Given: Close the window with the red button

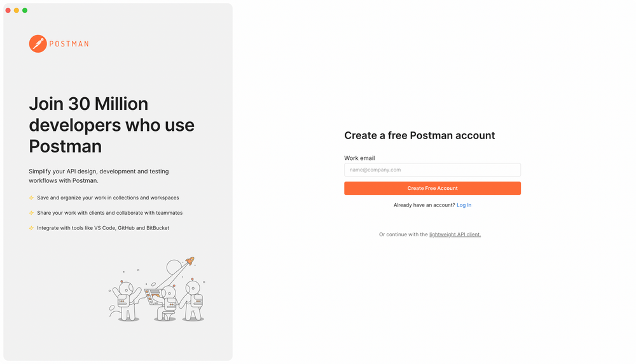Looking at the screenshot, I should point(8,10).
